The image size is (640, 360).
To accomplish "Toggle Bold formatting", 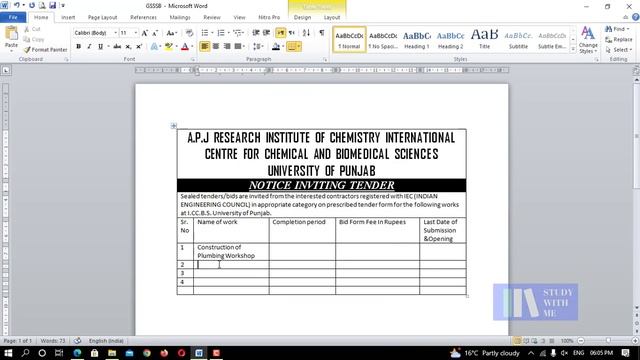I will point(78,47).
